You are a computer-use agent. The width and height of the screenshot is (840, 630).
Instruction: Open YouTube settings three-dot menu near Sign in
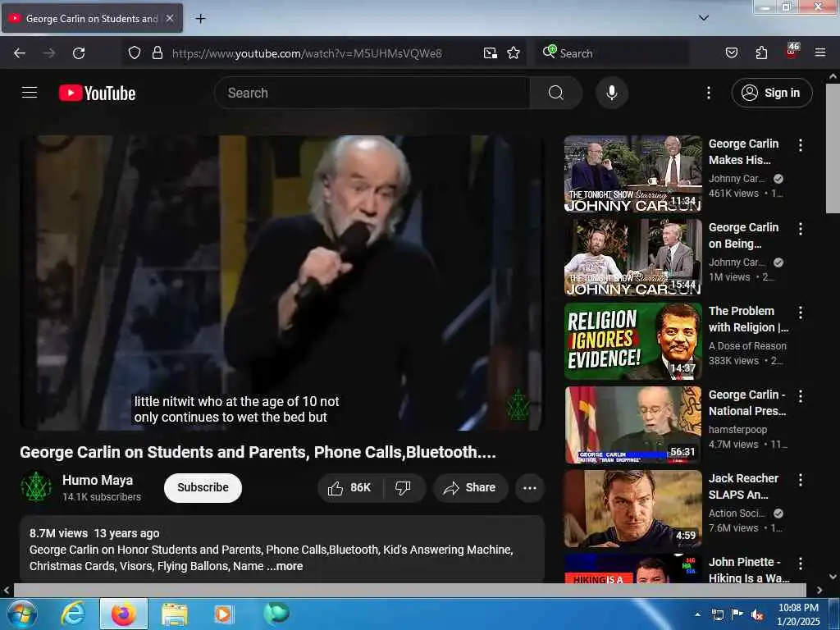tap(708, 94)
